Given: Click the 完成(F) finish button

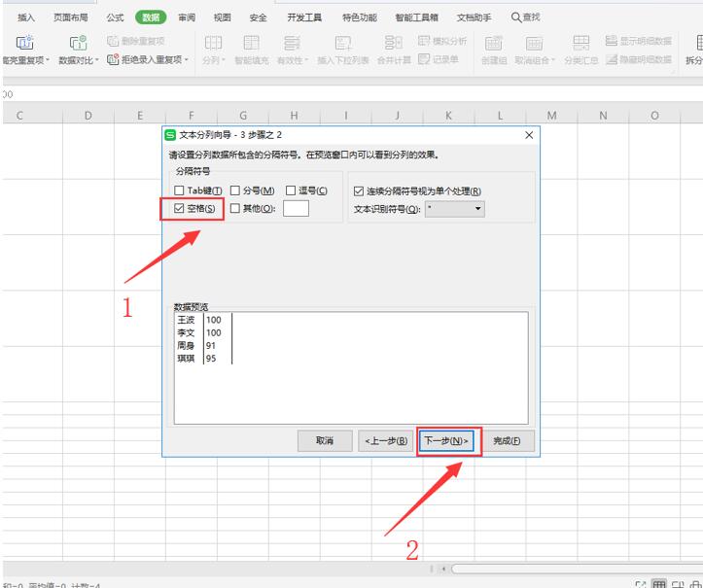Looking at the screenshot, I should pos(508,441).
